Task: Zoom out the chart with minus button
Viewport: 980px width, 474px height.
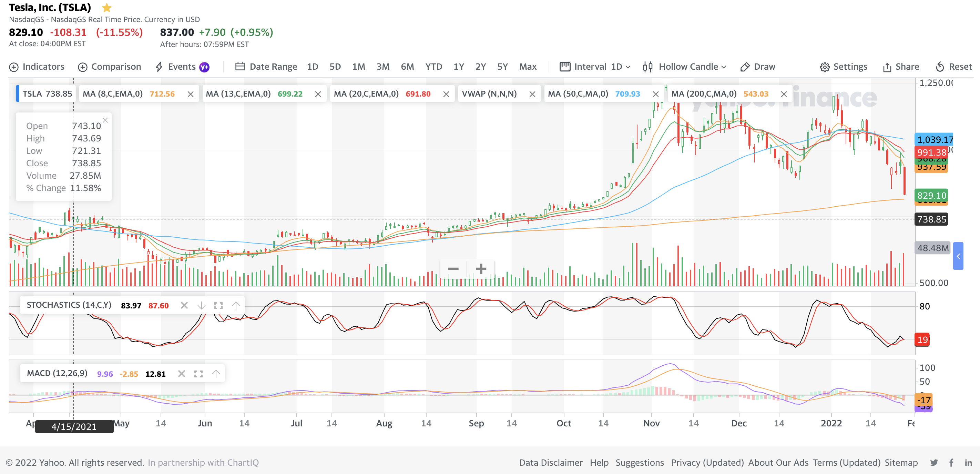Action: (453, 269)
